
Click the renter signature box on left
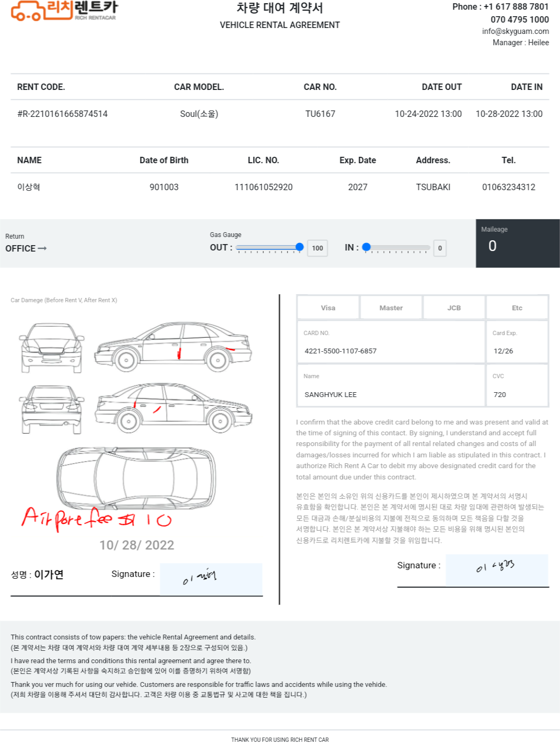point(211,579)
